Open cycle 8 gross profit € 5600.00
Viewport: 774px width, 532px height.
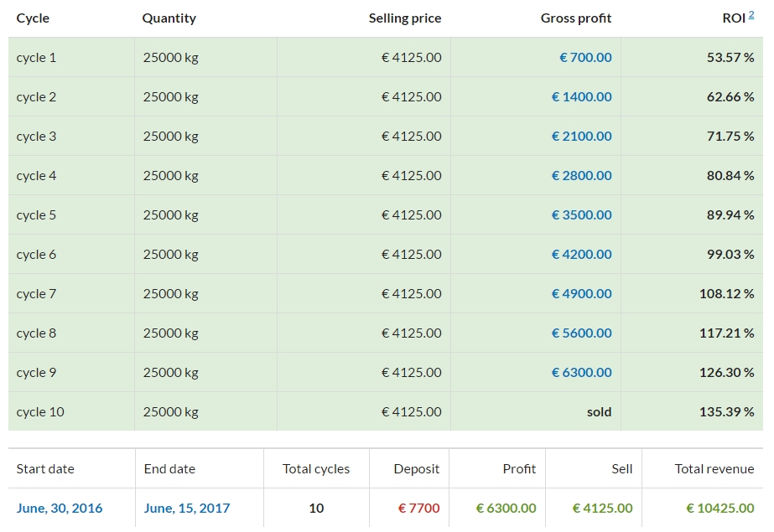(581, 333)
